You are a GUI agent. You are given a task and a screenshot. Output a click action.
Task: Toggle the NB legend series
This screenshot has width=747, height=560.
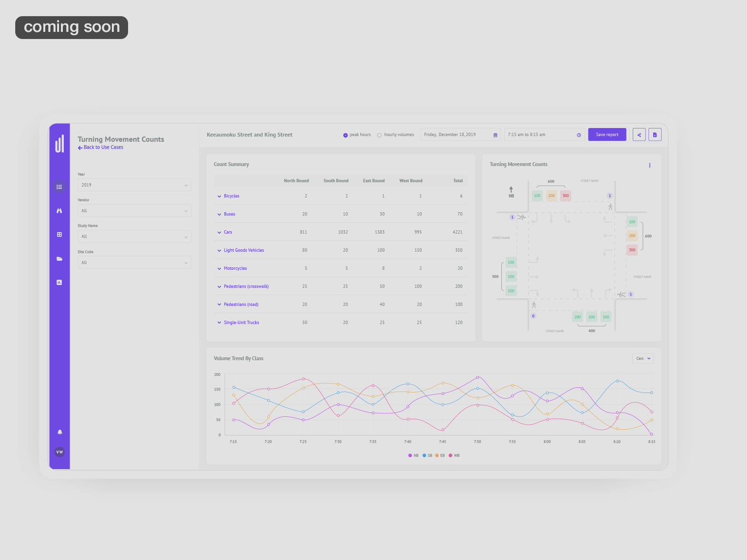tap(413, 455)
